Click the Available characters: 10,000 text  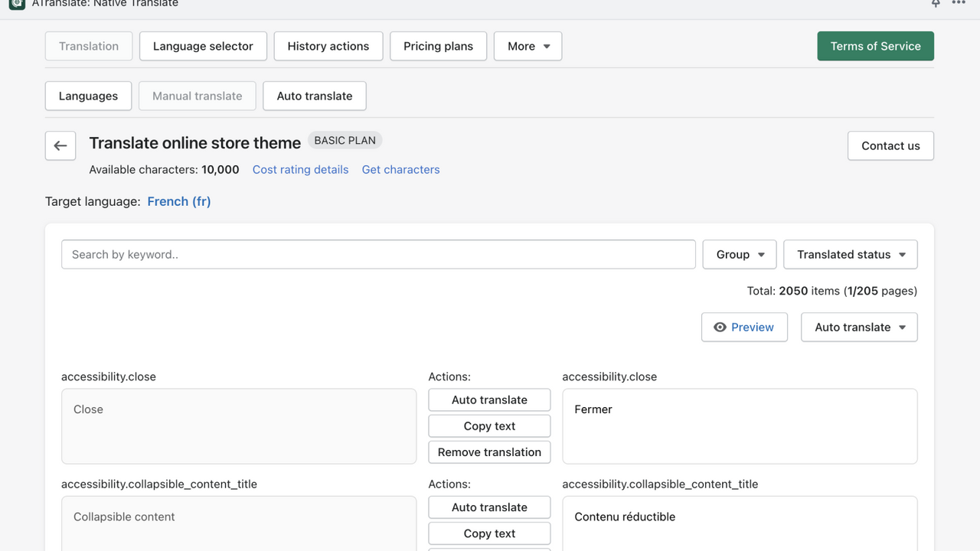164,169
